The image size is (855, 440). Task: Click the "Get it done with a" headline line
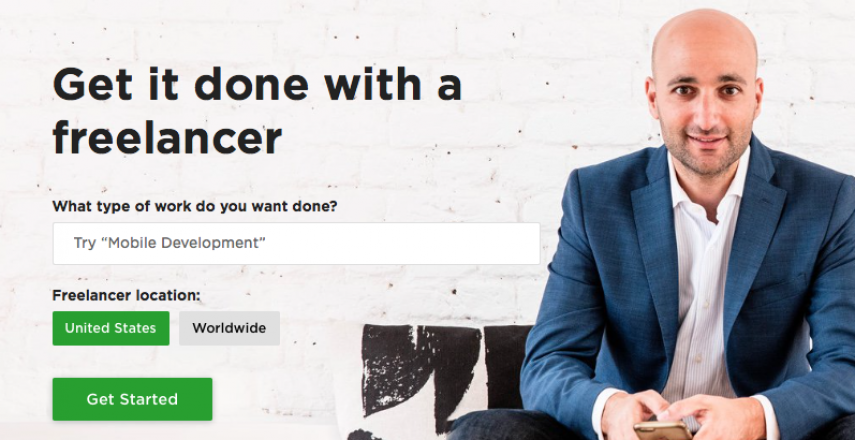coord(257,84)
